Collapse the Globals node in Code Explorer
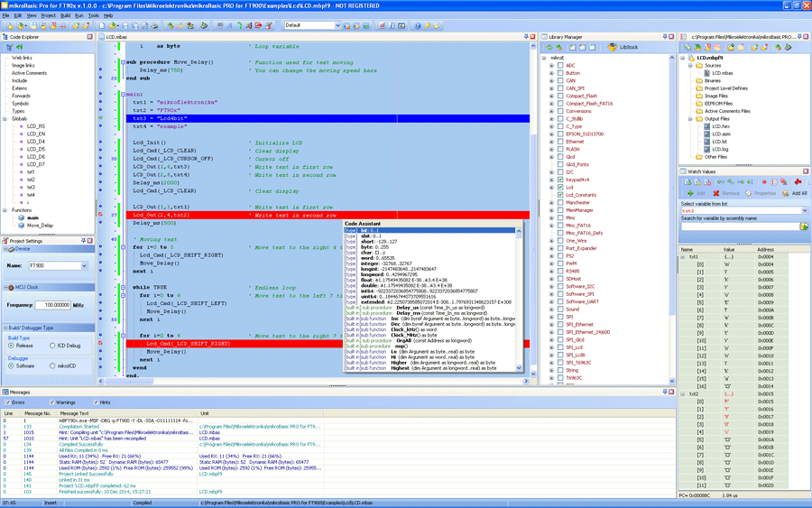This screenshot has height=508, width=812. [x=5, y=118]
